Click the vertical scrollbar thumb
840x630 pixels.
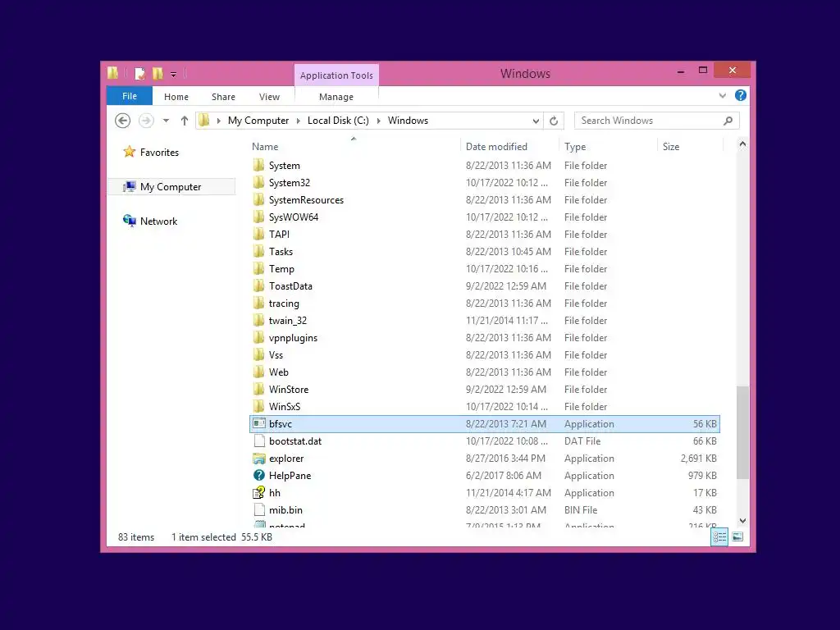click(x=742, y=432)
